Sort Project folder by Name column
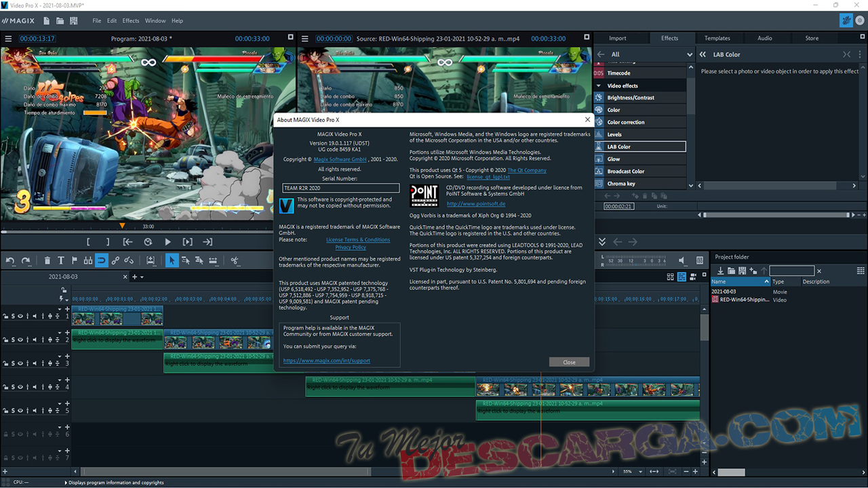The width and height of the screenshot is (868, 488). tap(740, 281)
